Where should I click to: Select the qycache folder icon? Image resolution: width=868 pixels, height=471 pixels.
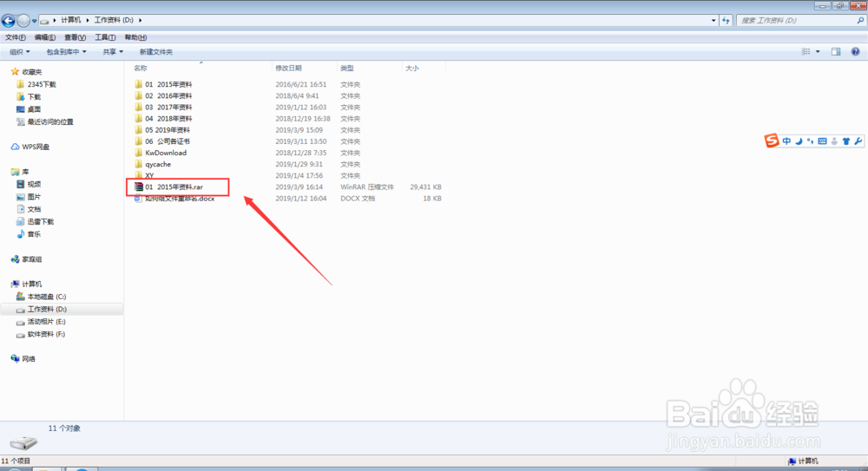click(x=138, y=164)
